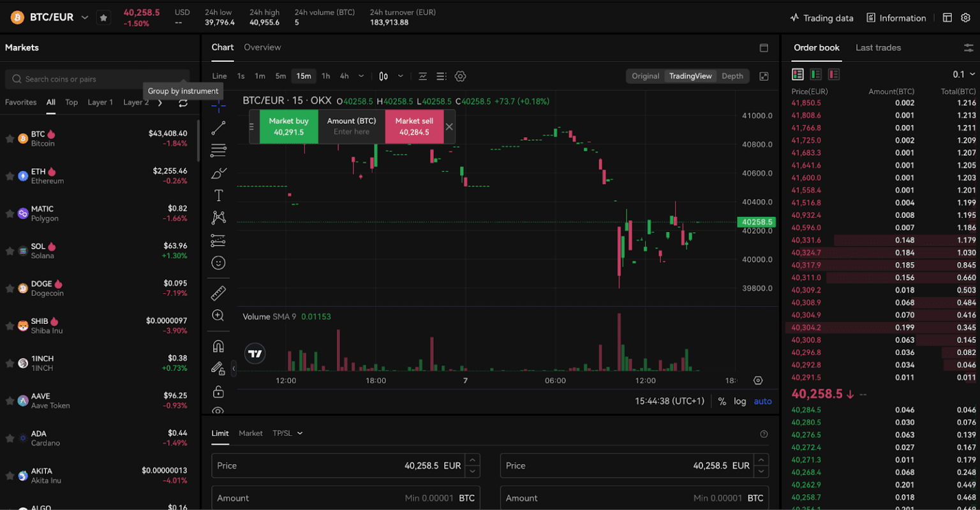Open the Overview tab

point(262,47)
